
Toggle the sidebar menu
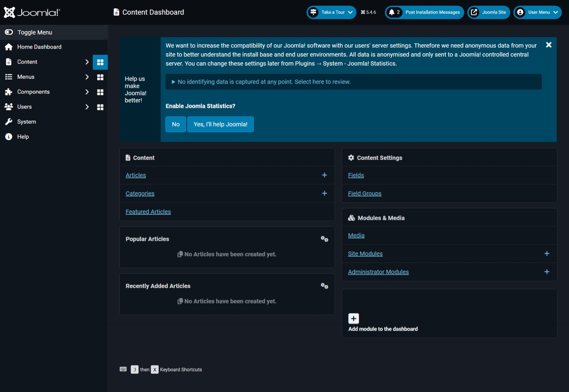[54, 32]
